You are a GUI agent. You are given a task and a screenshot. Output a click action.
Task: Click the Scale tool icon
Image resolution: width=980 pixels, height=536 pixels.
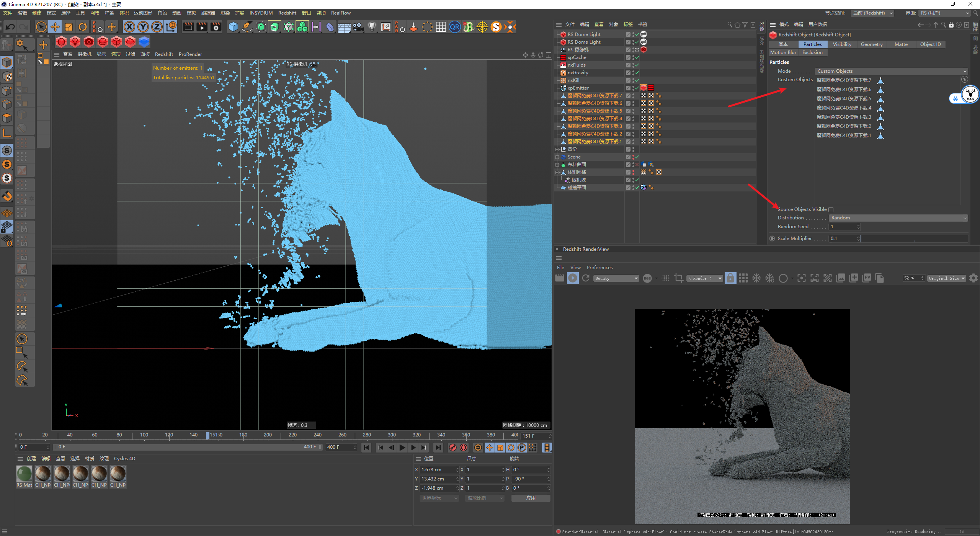(x=69, y=27)
